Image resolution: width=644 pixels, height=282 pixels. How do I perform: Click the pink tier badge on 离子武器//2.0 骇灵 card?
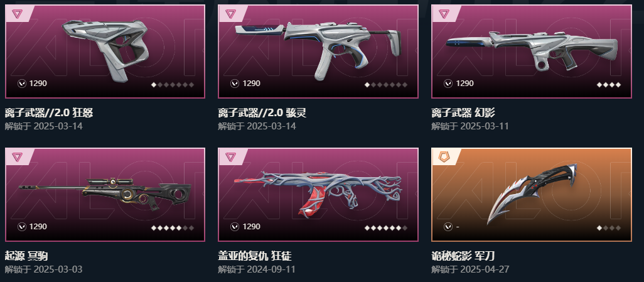point(230,14)
